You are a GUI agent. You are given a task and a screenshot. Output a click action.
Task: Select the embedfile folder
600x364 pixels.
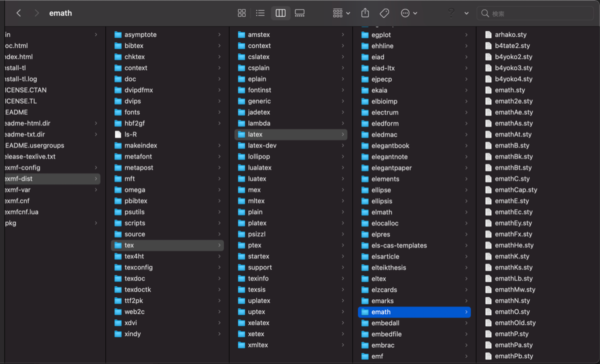click(414, 334)
